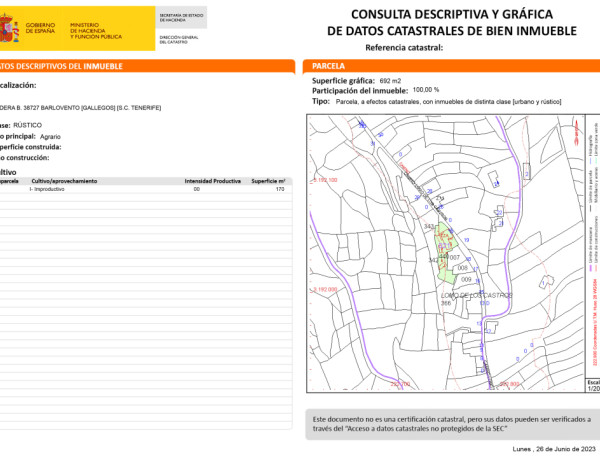Viewport: 600px width, 460px height.
Task: Click the Intensidad Productiva column header
Action: [213, 181]
